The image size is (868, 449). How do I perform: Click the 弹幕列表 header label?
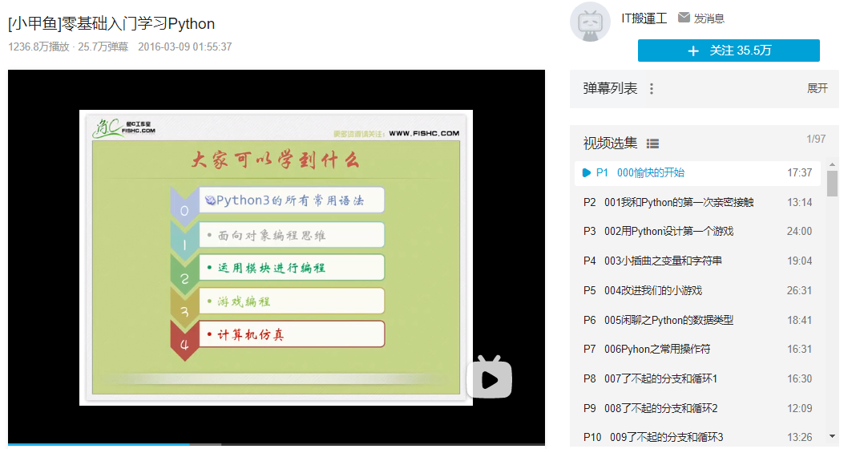(610, 88)
